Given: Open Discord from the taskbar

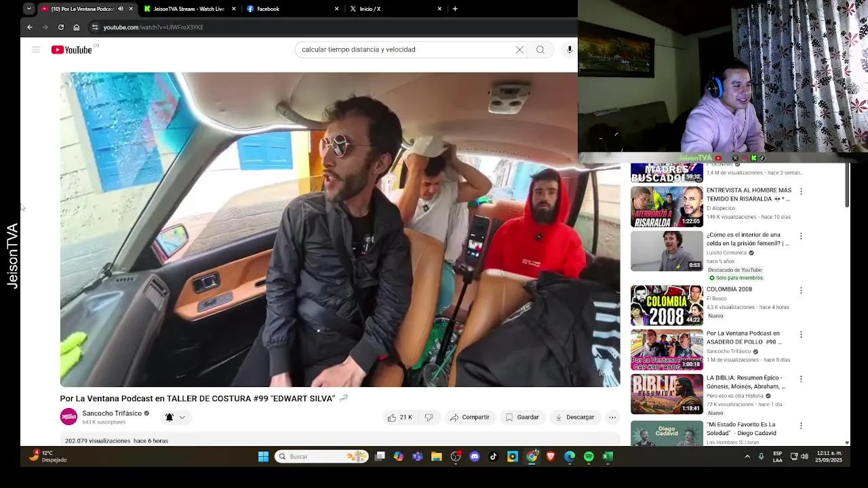Looking at the screenshot, I should 475,456.
